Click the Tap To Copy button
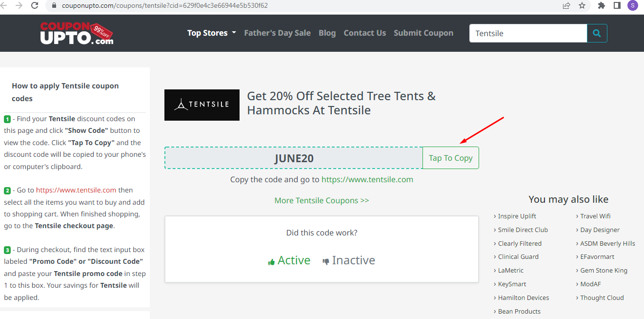This screenshot has width=644, height=319. point(450,157)
